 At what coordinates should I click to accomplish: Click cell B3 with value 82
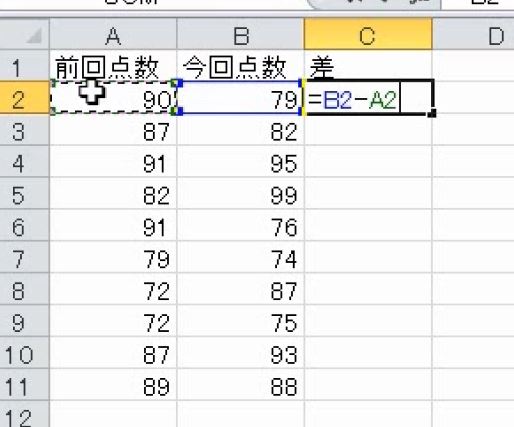click(x=241, y=130)
